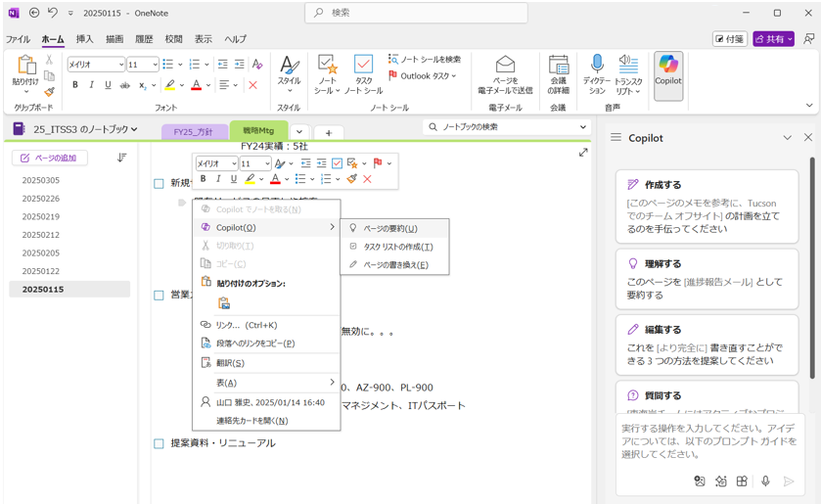The height and width of the screenshot is (504, 821).
Task: Click the ribbon 貼り付け paste icon
Action: [26, 65]
